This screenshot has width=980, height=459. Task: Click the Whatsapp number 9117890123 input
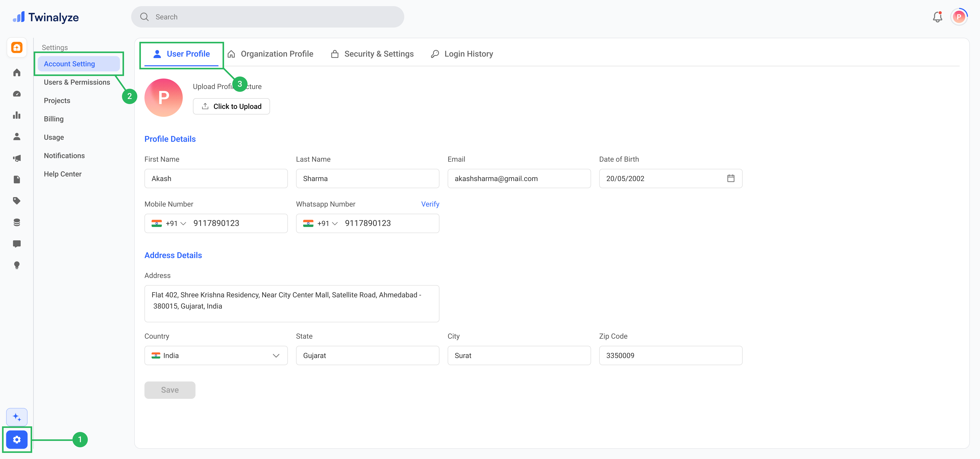[x=367, y=223]
